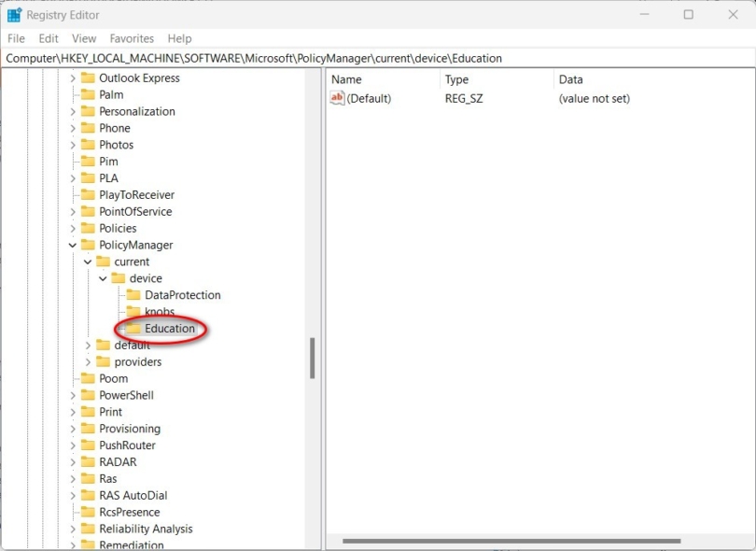Expand the Outlook Express key

pyautogui.click(x=74, y=78)
